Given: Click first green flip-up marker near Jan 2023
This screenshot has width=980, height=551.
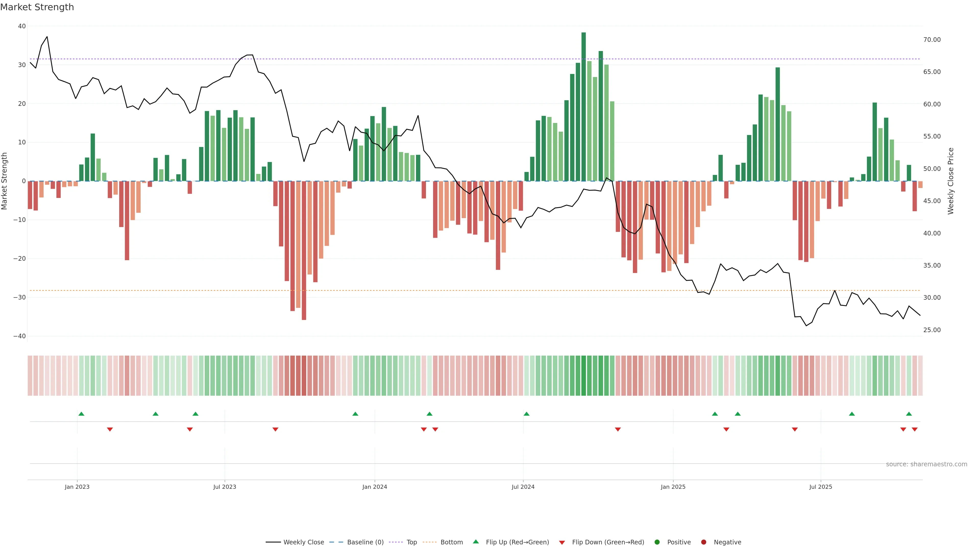Looking at the screenshot, I should click(81, 414).
